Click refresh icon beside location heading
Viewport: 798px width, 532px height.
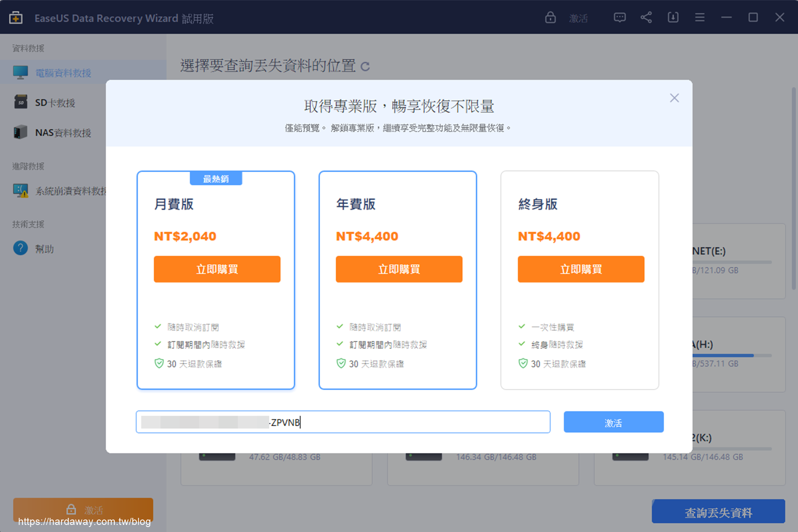[365, 66]
